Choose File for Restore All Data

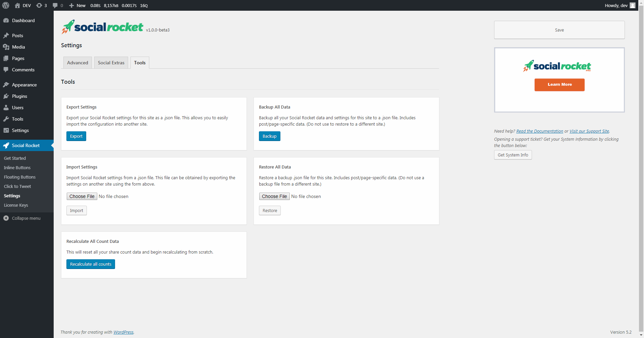pyautogui.click(x=274, y=196)
